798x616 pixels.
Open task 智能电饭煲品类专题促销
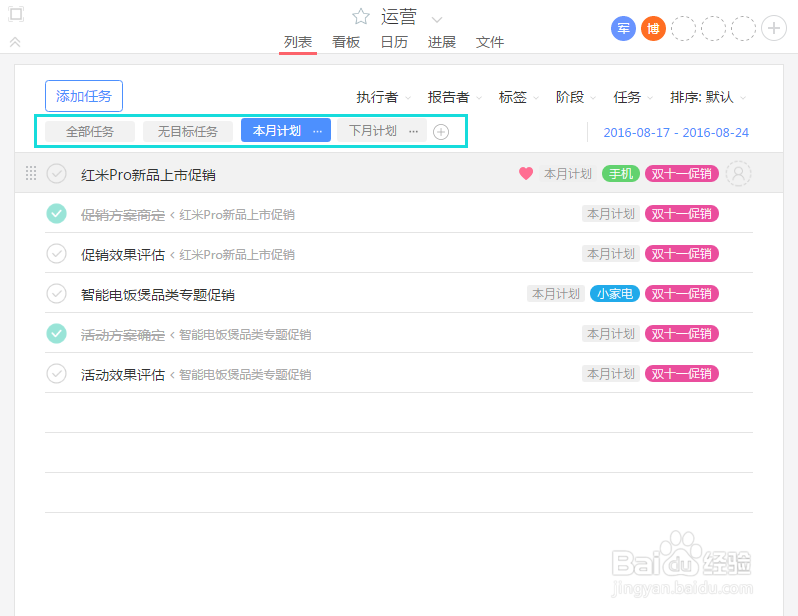(158, 295)
